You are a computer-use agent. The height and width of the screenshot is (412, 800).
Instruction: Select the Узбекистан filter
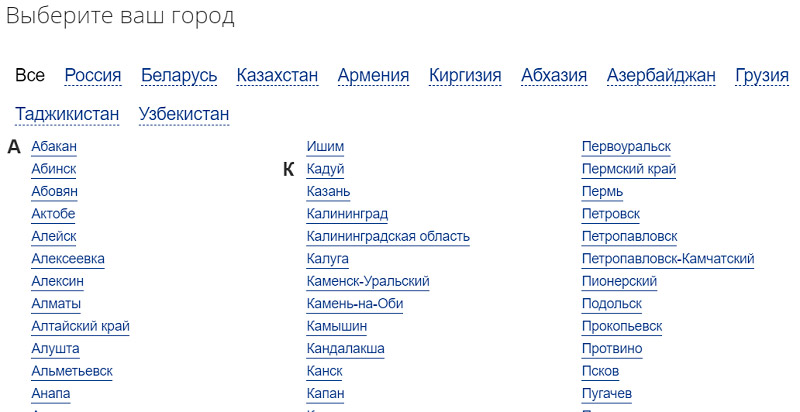tap(184, 114)
